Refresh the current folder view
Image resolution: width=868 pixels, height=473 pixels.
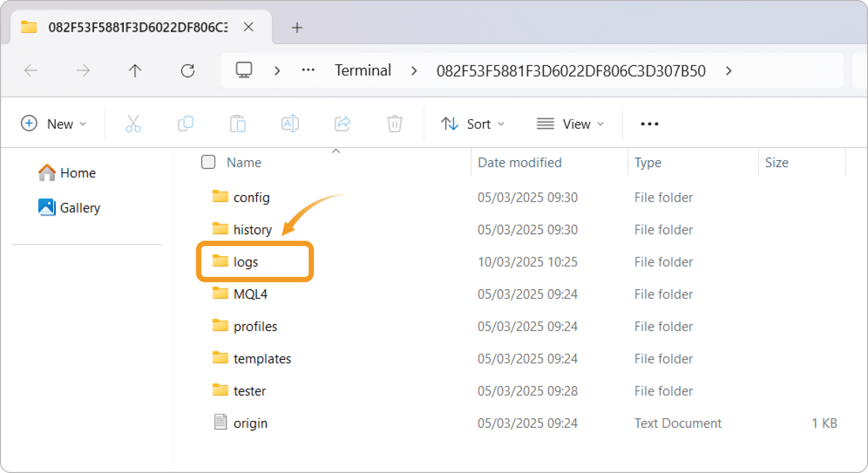[x=188, y=70]
